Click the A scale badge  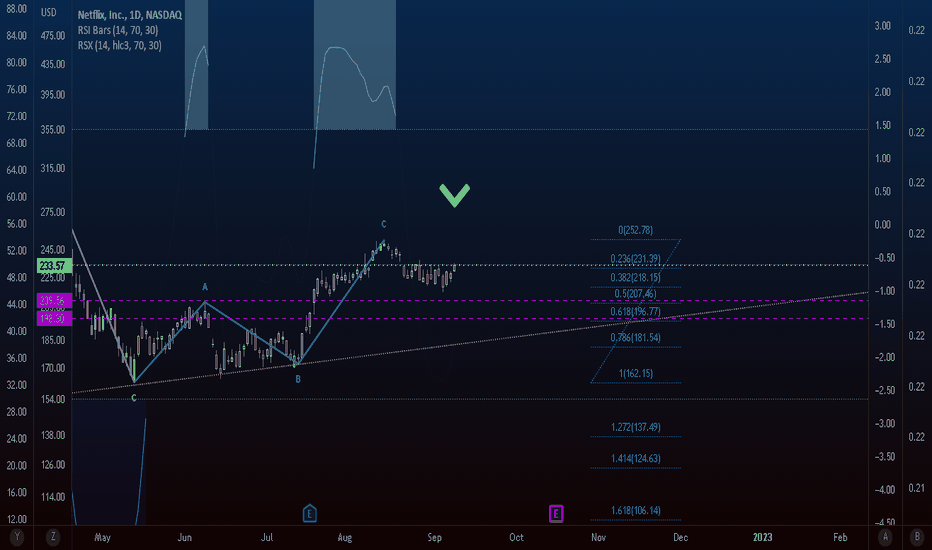(886, 537)
